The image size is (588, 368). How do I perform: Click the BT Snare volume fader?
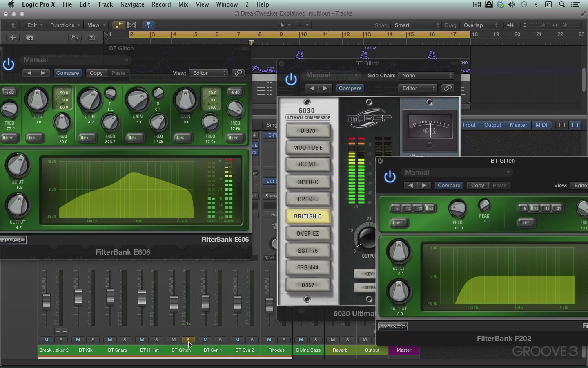click(110, 296)
